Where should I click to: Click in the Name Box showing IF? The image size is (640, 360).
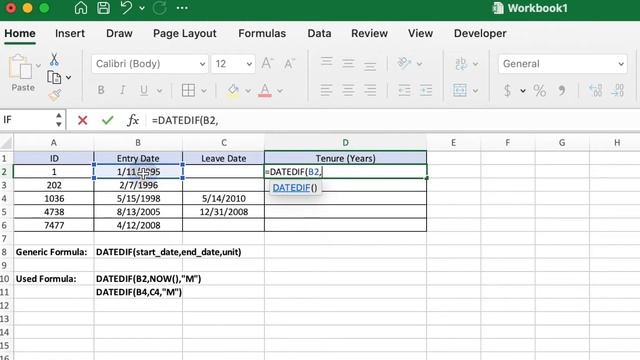pos(27,120)
